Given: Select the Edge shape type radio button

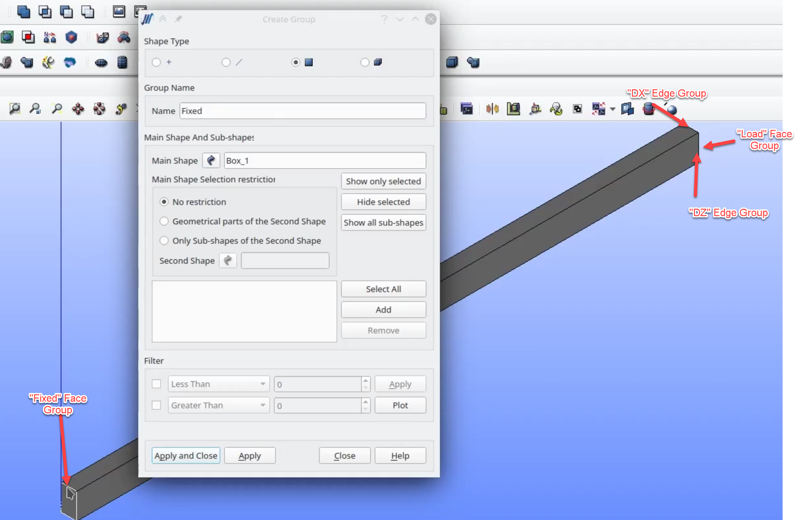Looking at the screenshot, I should 226,62.
